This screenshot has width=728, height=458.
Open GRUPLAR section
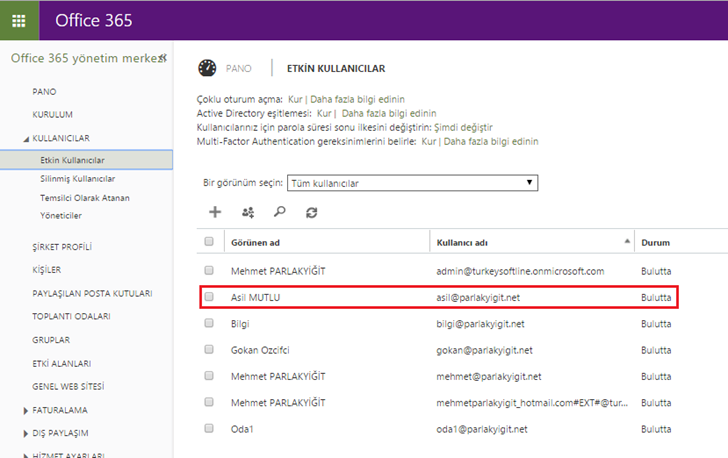[51, 340]
